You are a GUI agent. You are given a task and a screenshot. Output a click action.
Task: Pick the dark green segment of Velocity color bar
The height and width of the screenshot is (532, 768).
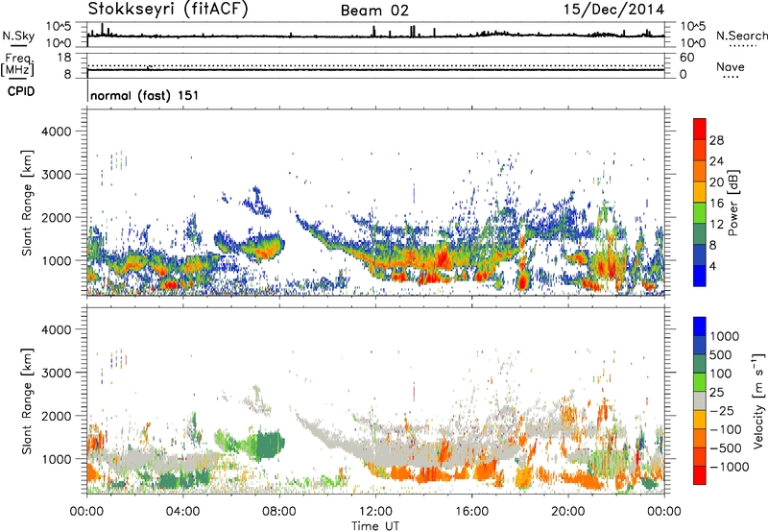[700, 364]
